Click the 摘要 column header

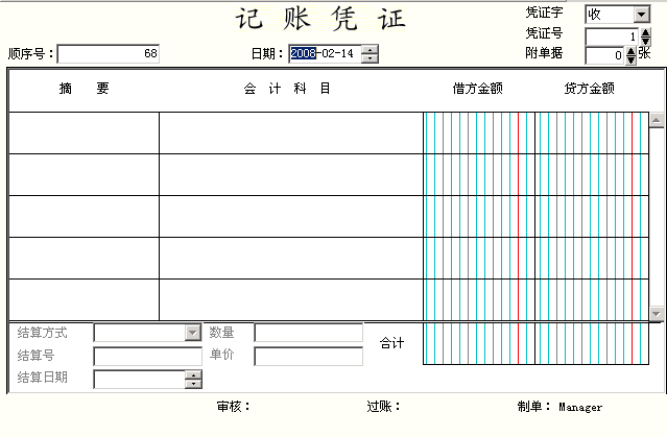click(84, 88)
